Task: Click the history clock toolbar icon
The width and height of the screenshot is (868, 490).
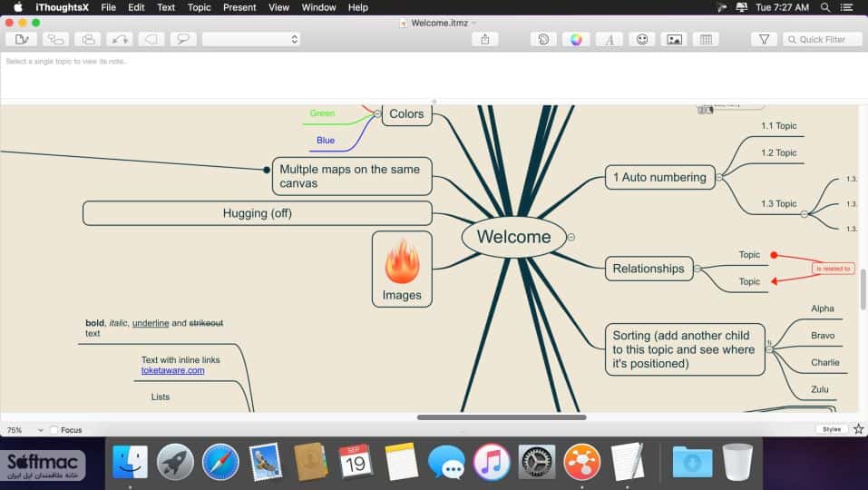Action: [543, 39]
